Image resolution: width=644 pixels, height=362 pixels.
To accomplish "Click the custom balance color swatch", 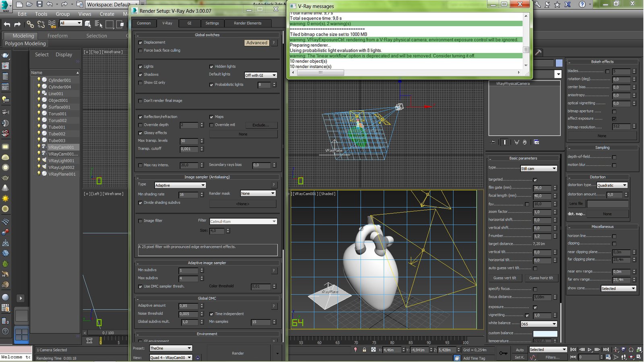I will (x=545, y=333).
